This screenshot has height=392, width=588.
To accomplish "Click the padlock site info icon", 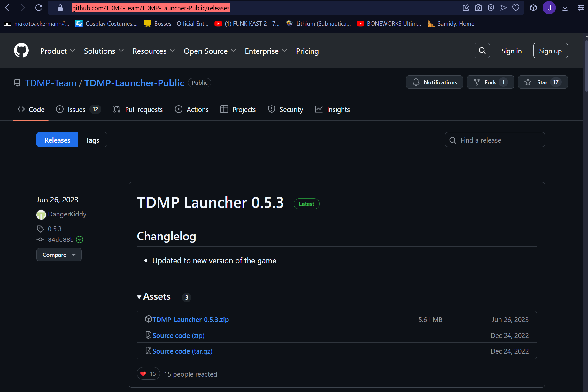I will pyautogui.click(x=60, y=8).
